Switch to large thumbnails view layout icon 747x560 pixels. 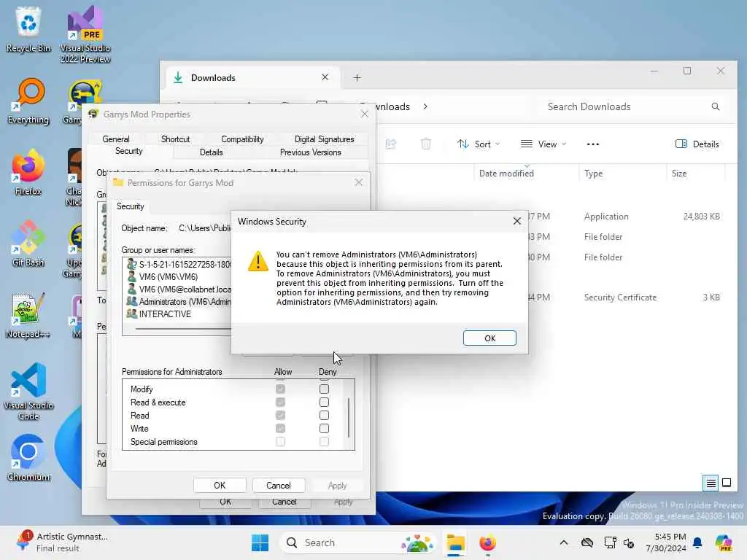point(727,483)
